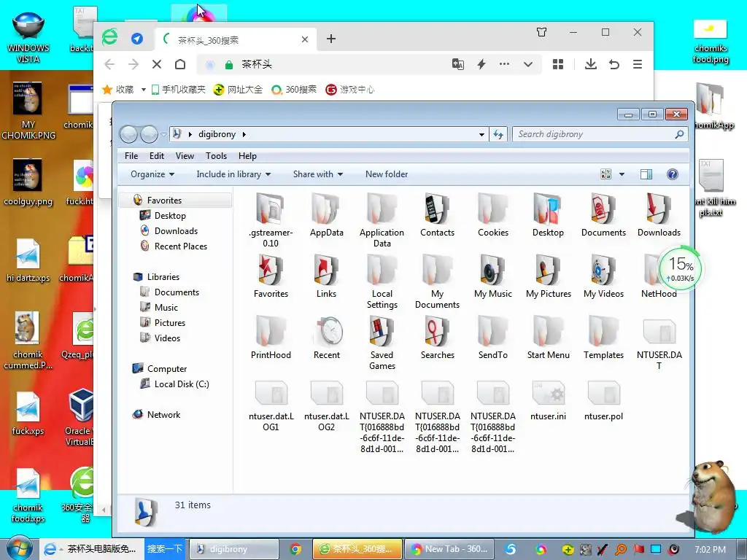The height and width of the screenshot is (560, 747).
Task: Open the My Pictures folder
Action: (x=548, y=276)
